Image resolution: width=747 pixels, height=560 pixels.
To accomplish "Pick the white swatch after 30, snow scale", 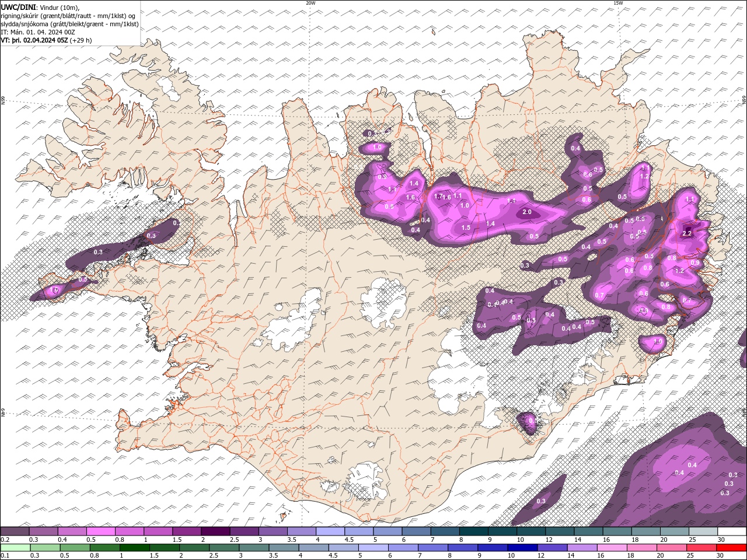I will coord(732,531).
